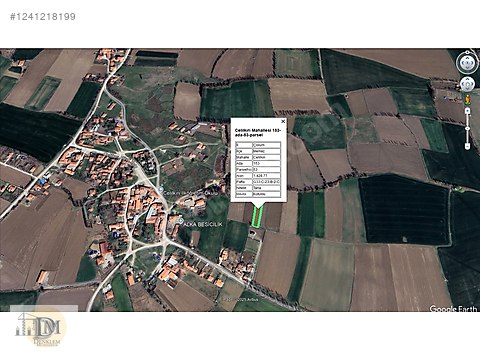Click the school place marker icon
480x360 pixels.
click(161, 189)
